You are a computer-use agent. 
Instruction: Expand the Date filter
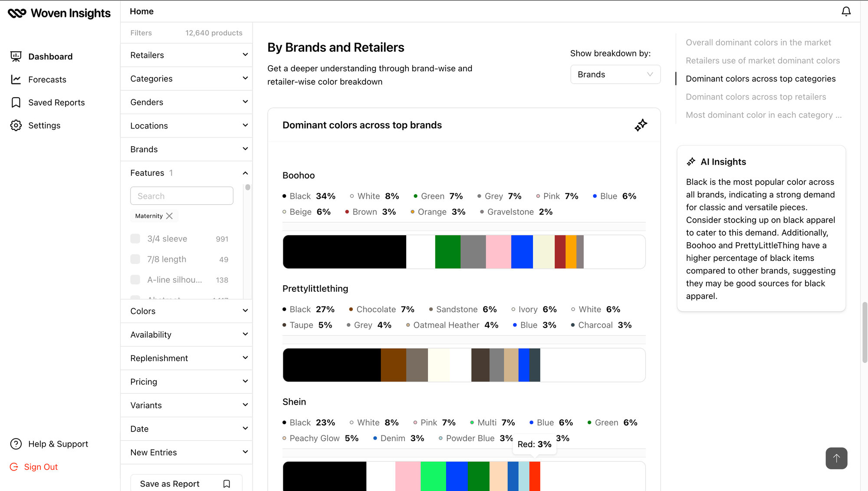[187, 428]
